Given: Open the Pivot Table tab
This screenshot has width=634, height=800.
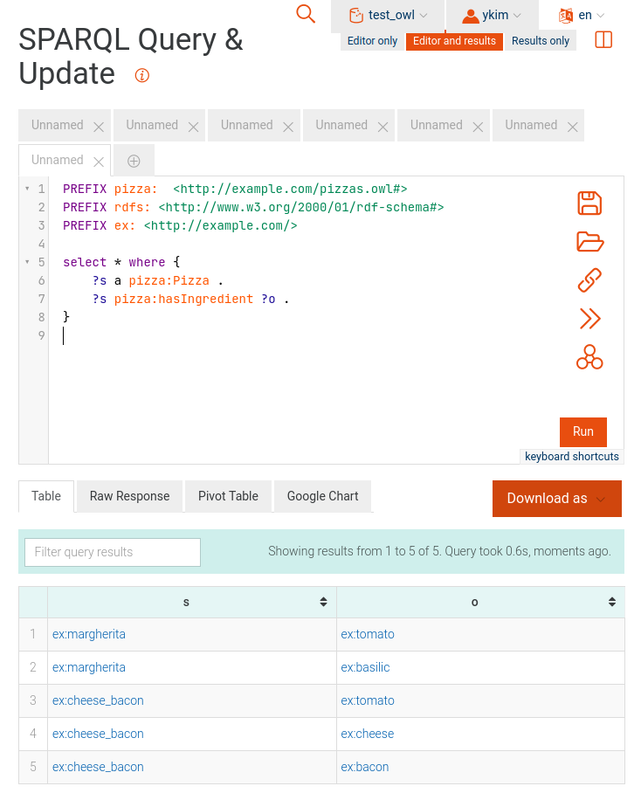Looking at the screenshot, I should point(228,496).
